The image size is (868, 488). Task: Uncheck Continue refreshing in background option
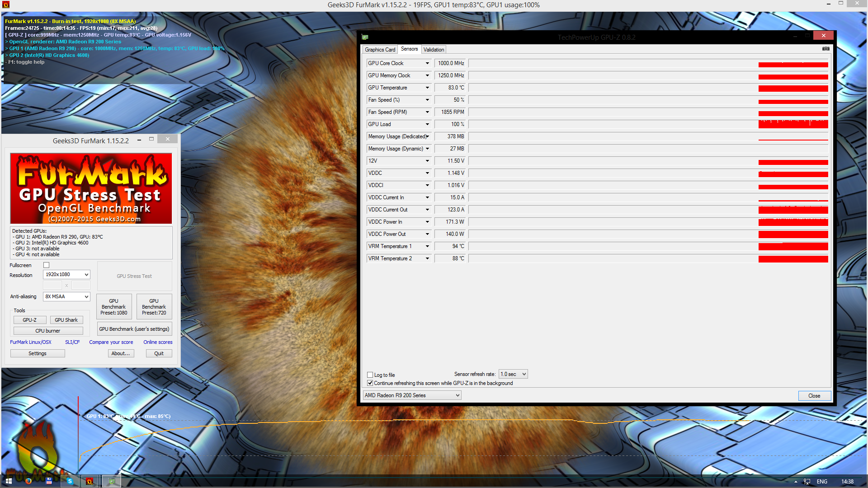(x=370, y=383)
